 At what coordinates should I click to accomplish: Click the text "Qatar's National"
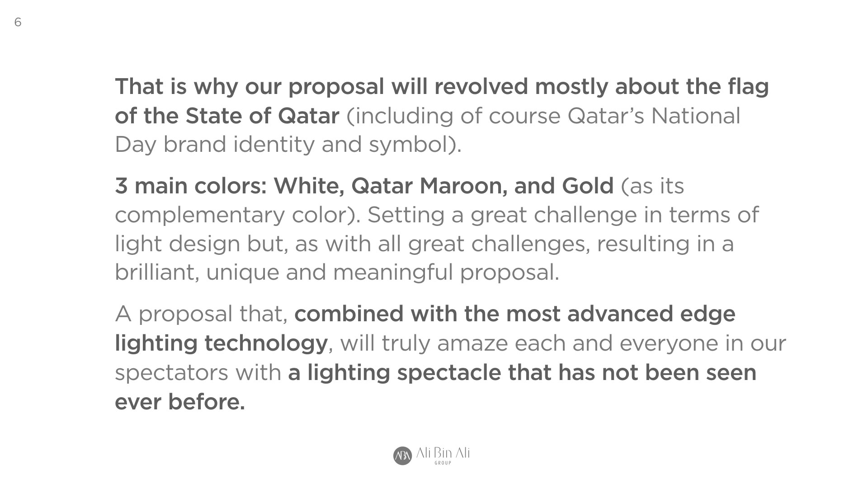[653, 116]
